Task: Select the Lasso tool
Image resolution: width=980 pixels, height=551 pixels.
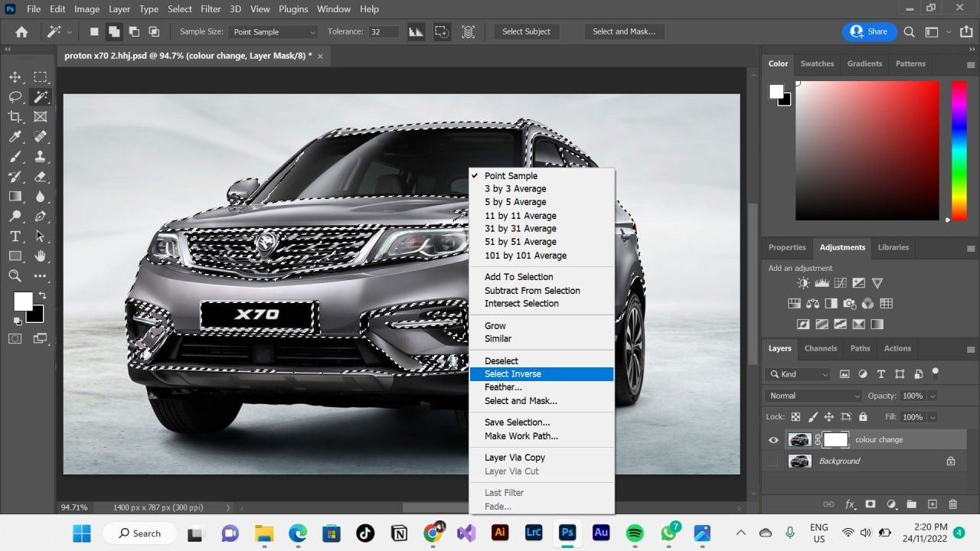Action: point(15,97)
